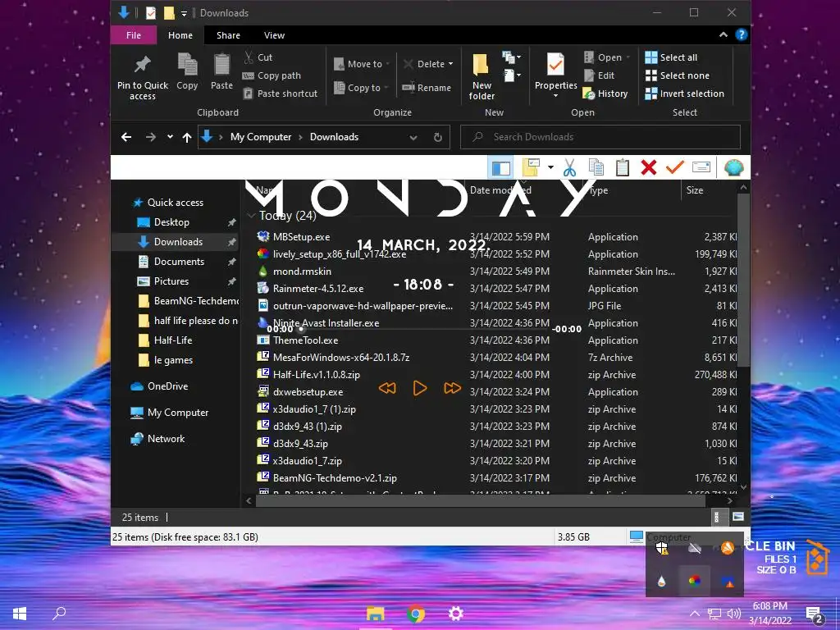Click Select none in ribbon
The image size is (840, 630).
tap(678, 75)
